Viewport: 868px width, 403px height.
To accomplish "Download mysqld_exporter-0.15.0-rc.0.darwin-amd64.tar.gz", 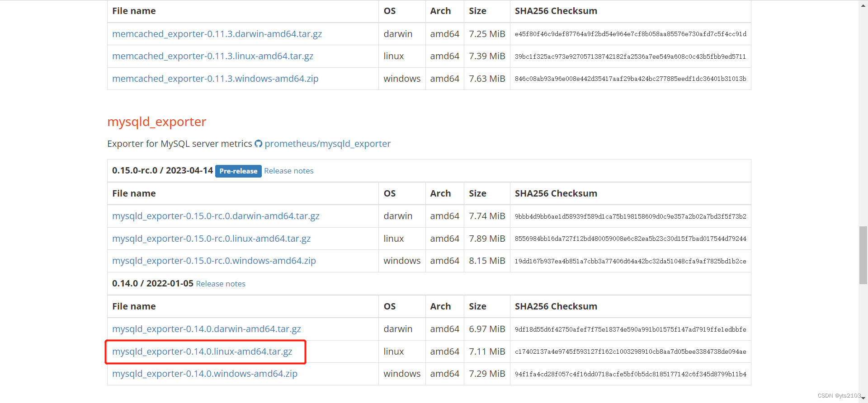I will tap(216, 216).
